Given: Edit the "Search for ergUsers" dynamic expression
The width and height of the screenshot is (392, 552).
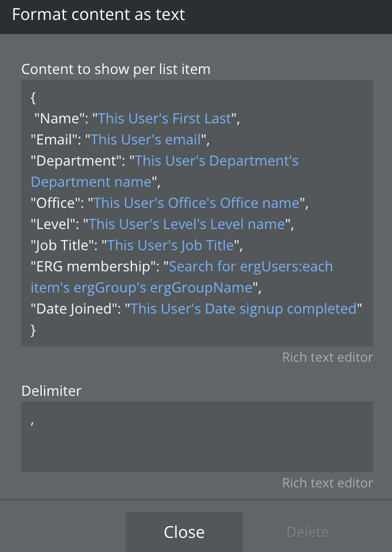Looking at the screenshot, I should pyautogui.click(x=181, y=277).
